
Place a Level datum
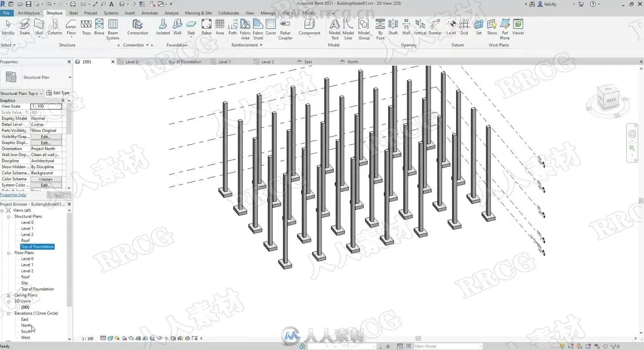coord(451,27)
